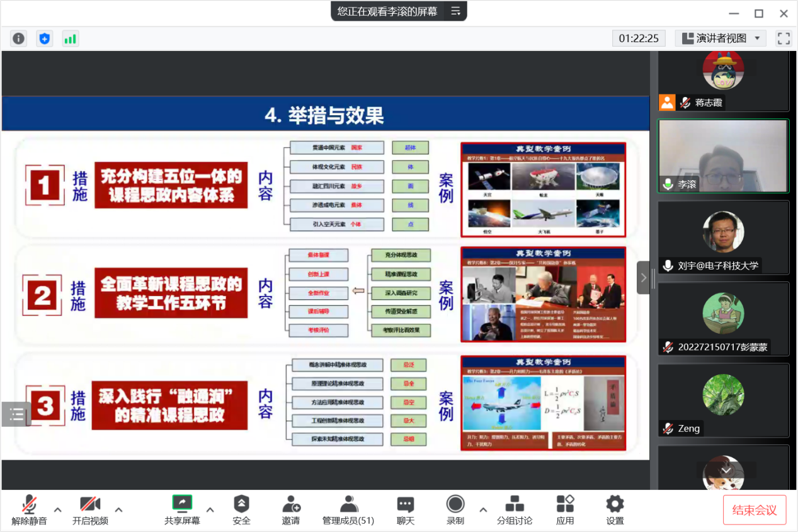Open the title bar meeting menu

(455, 11)
